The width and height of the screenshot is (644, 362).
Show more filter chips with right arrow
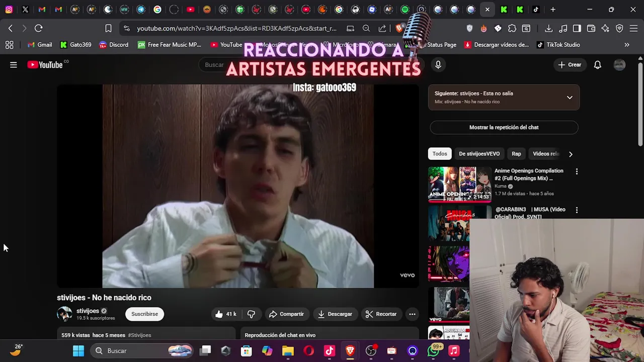coord(571,154)
